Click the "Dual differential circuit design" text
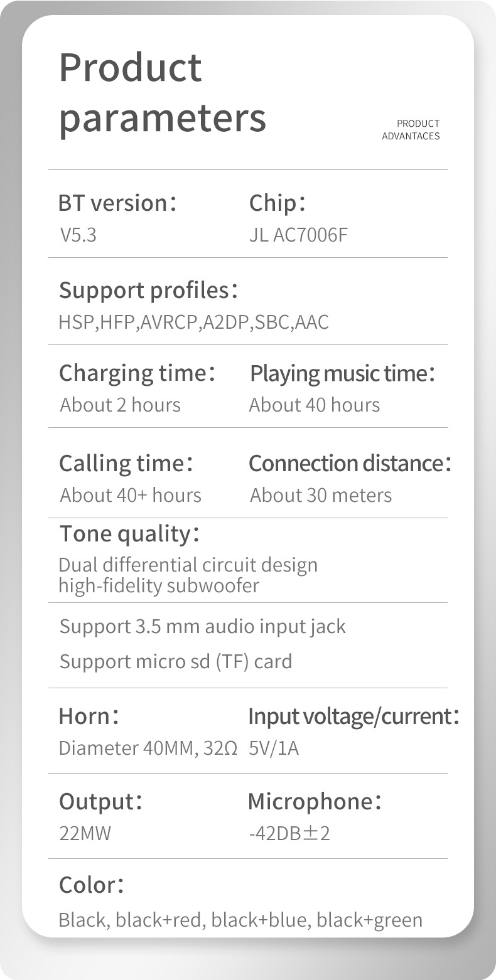 pyautogui.click(x=188, y=565)
